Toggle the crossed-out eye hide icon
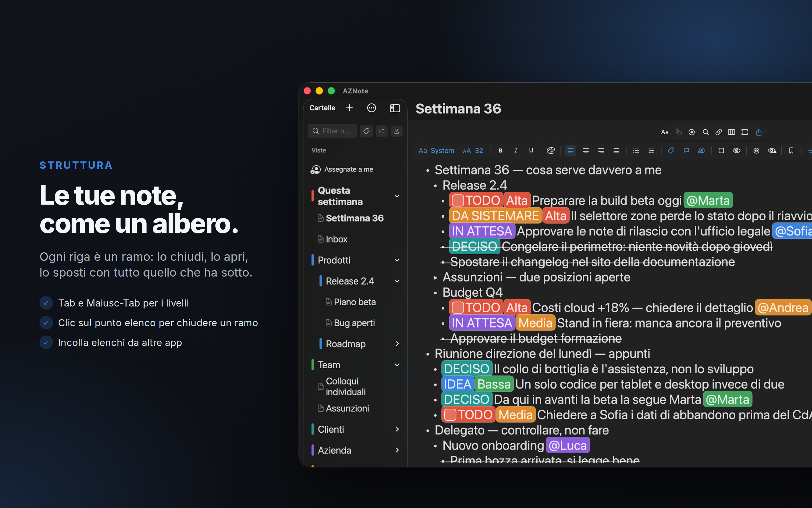Screen dimensions: 812x508 click(x=736, y=150)
